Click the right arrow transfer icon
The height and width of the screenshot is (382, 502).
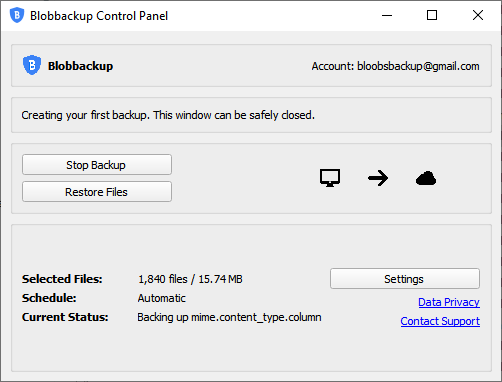pos(378,178)
